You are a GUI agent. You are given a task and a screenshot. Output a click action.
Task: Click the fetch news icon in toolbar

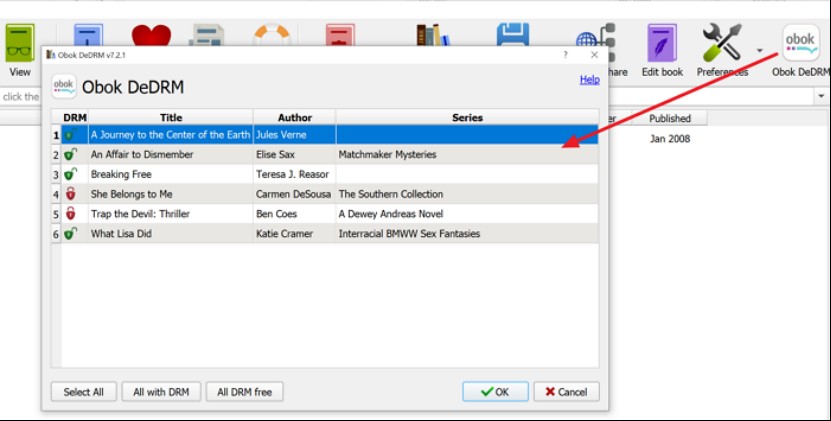(206, 36)
